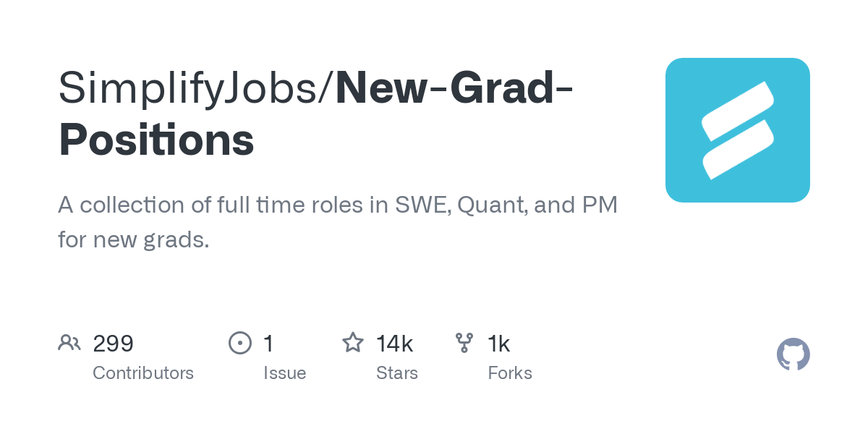
Task: Click the 299 contributors count
Action: 113,344
